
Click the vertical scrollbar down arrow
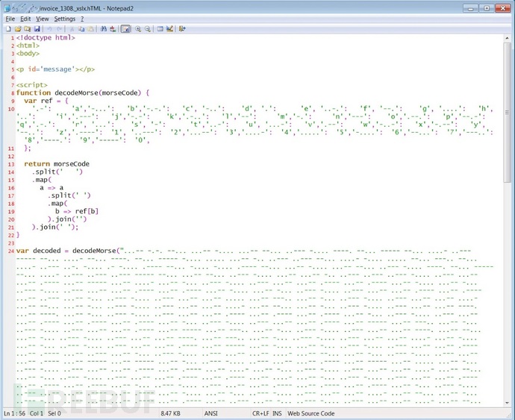pyautogui.click(x=508, y=401)
